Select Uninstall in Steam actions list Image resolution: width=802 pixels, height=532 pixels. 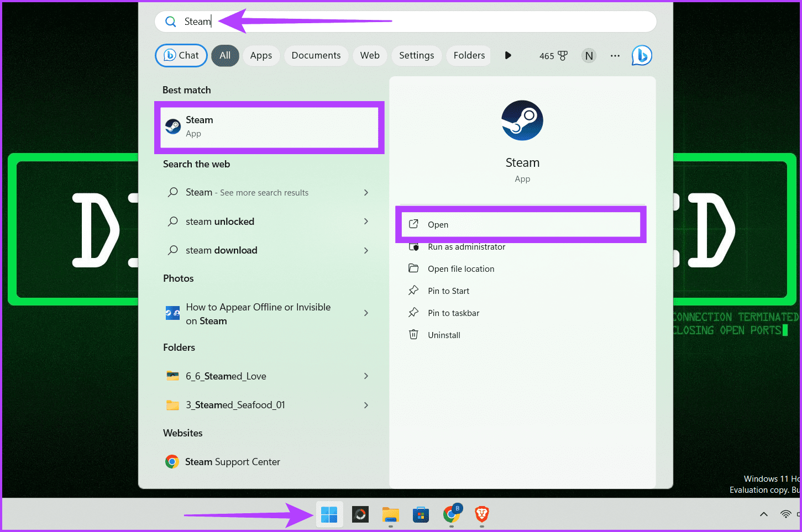coord(443,335)
